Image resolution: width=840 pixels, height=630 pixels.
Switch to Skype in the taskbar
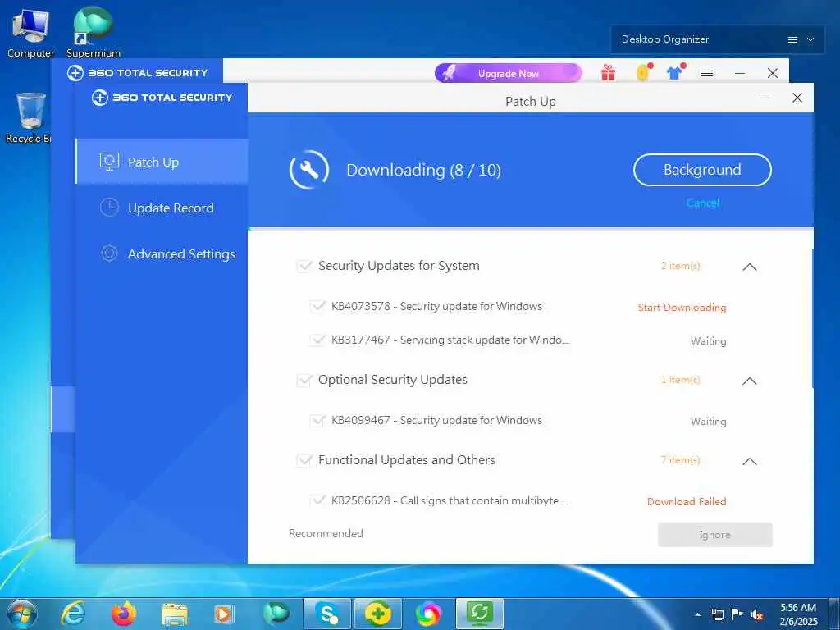pos(326,614)
